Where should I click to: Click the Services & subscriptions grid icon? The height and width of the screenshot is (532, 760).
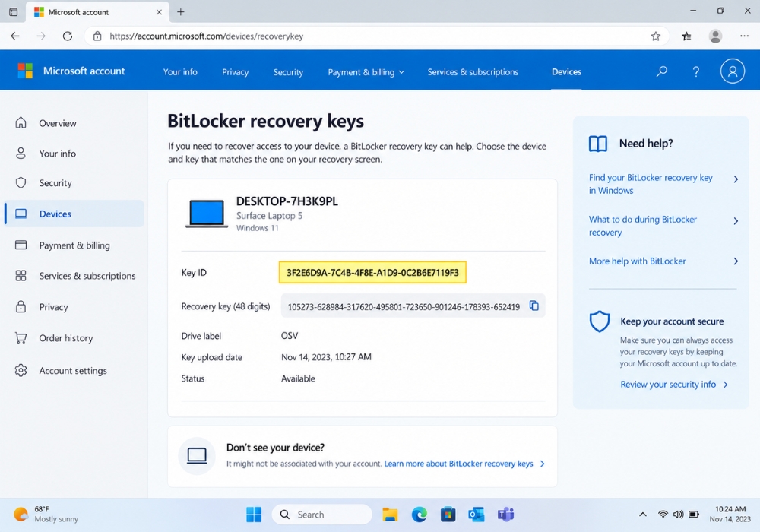click(21, 276)
